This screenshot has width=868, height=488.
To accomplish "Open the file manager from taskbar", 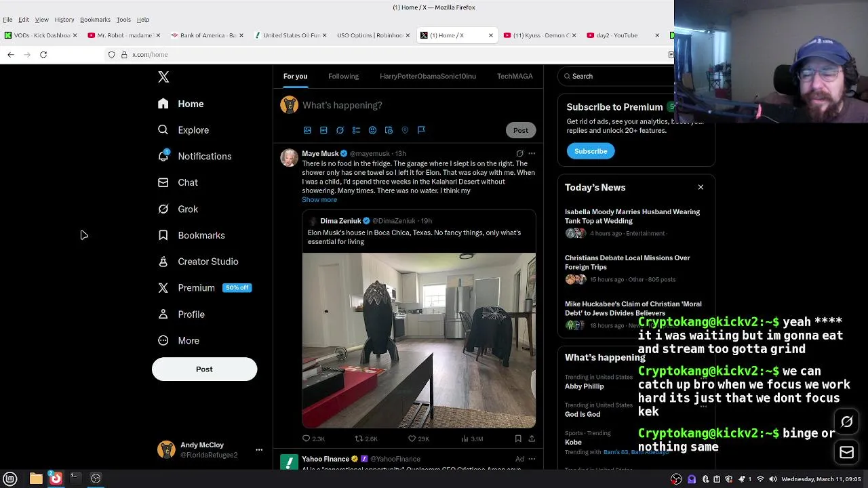I will click(x=36, y=479).
